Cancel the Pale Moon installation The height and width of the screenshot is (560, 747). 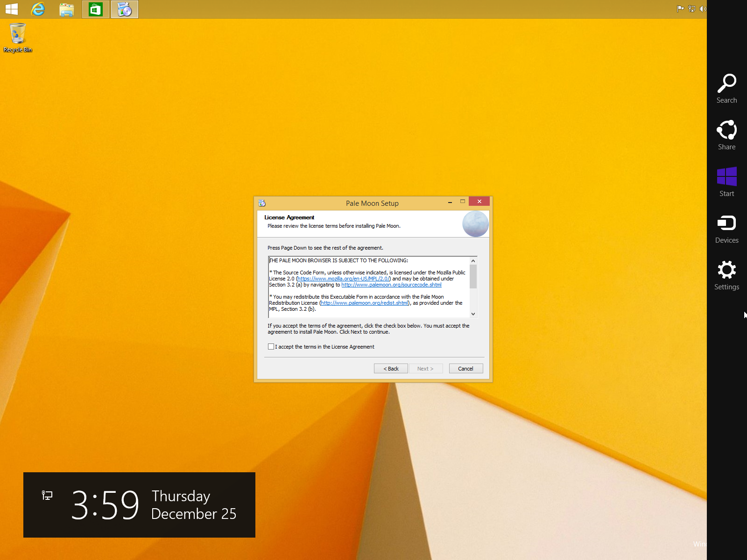pyautogui.click(x=465, y=369)
